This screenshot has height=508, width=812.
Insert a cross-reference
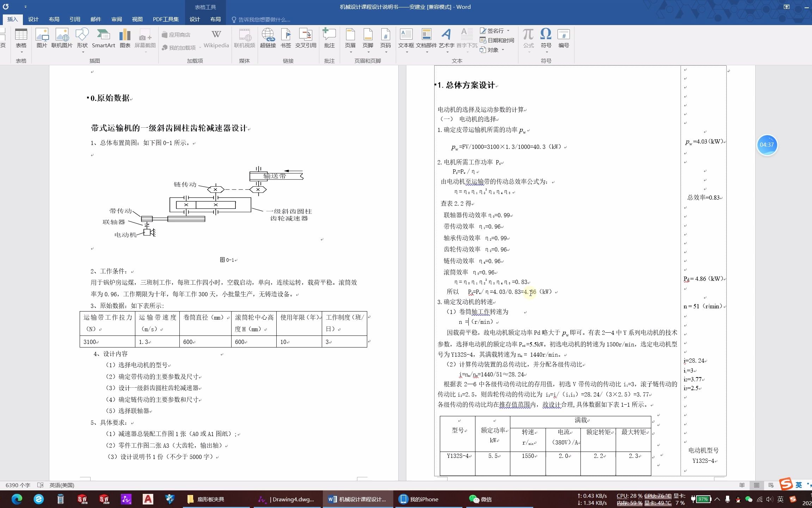coord(305,39)
